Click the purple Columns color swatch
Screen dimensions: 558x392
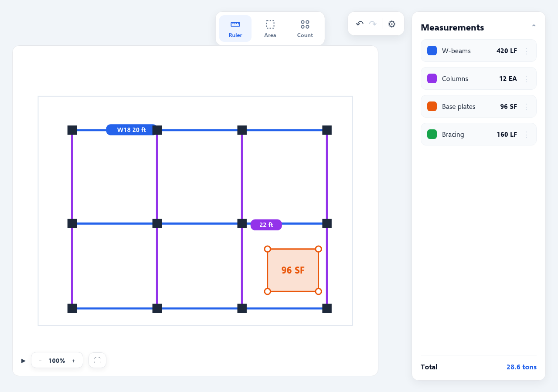(432, 78)
